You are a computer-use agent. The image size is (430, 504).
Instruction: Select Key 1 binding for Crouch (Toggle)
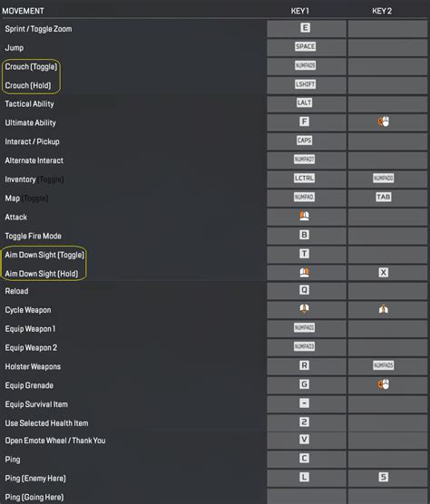[x=305, y=65]
